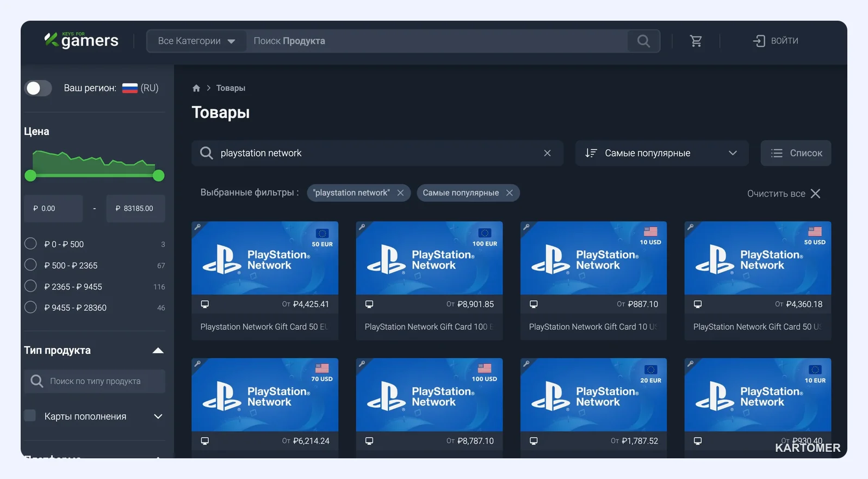Click the Поиск по типу продукта field
Screen dimensions: 868x479
click(95, 381)
